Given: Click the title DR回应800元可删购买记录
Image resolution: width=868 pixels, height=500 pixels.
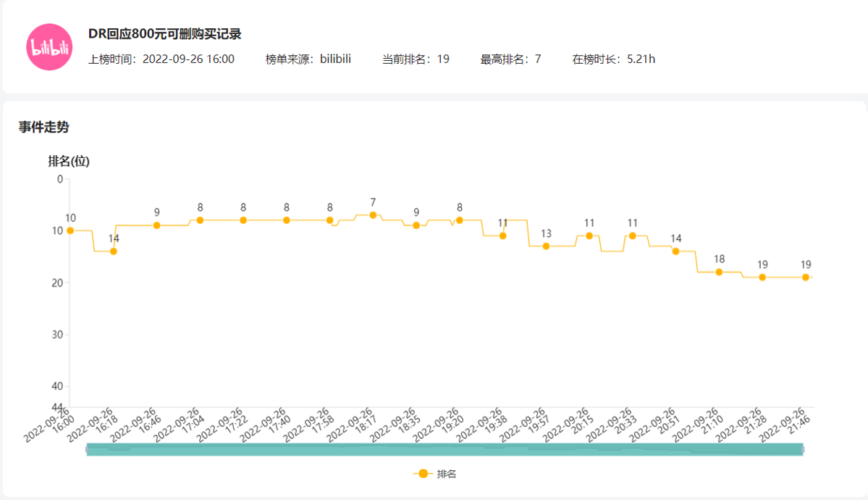Looking at the screenshot, I should (x=164, y=34).
